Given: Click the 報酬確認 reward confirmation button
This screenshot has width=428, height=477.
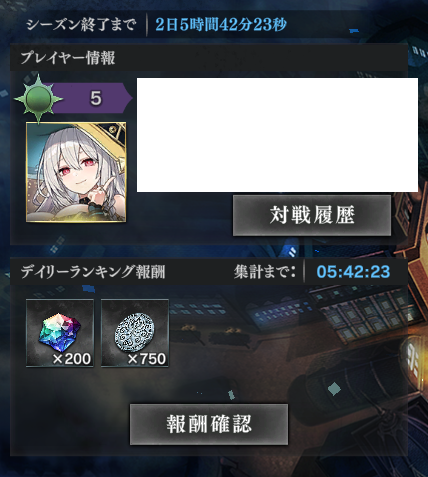Looking at the screenshot, I should click(x=209, y=424).
